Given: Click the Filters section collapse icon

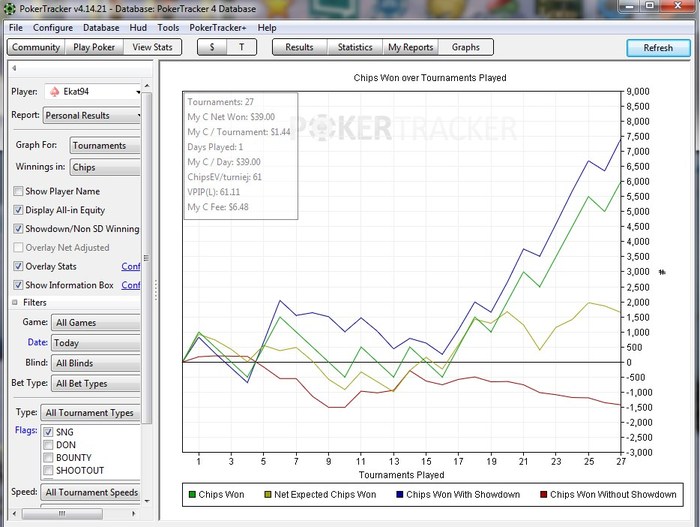Looking at the screenshot, I should point(15,302).
